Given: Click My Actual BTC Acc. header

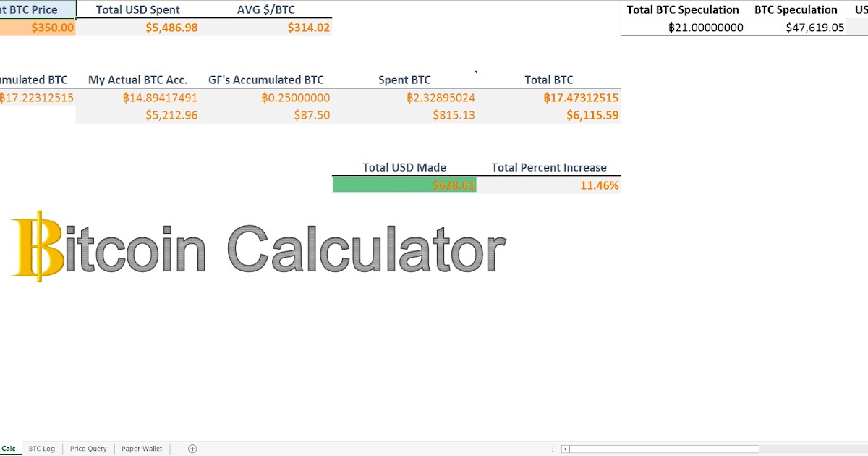Looking at the screenshot, I should click(x=137, y=80).
